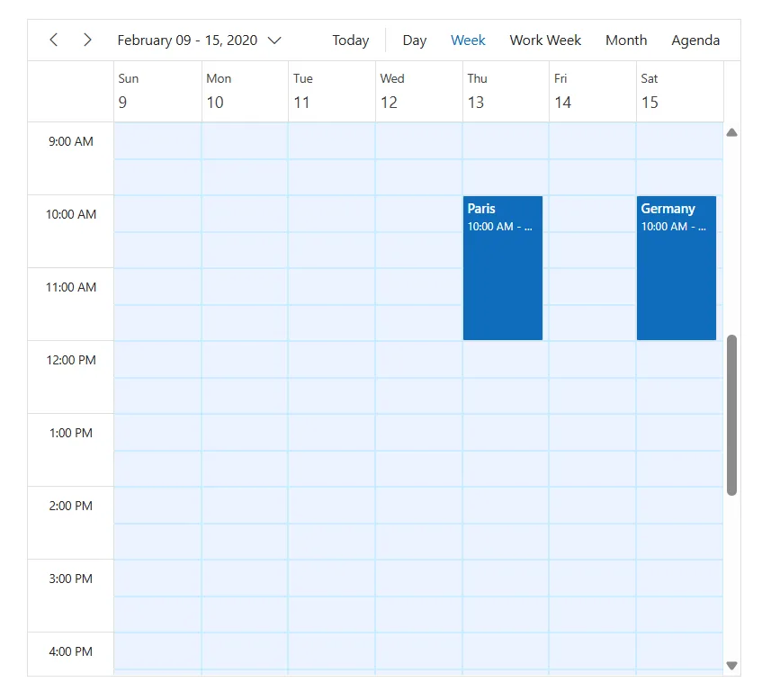Open the Paris appointment on Thursday
This screenshot has height=700, width=780.
(x=502, y=267)
